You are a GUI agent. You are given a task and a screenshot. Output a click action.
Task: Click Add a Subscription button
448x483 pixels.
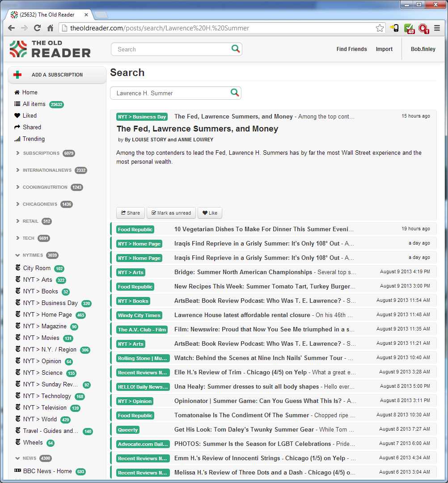(x=57, y=75)
